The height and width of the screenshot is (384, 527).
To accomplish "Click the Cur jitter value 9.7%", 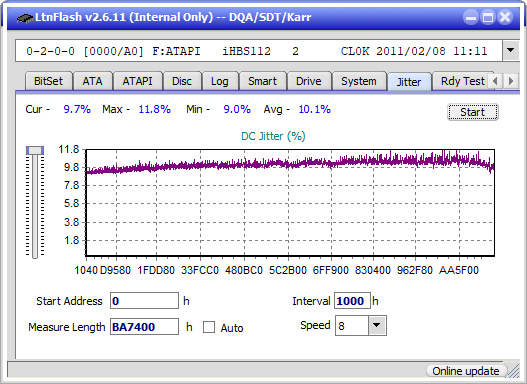I will [x=77, y=109].
